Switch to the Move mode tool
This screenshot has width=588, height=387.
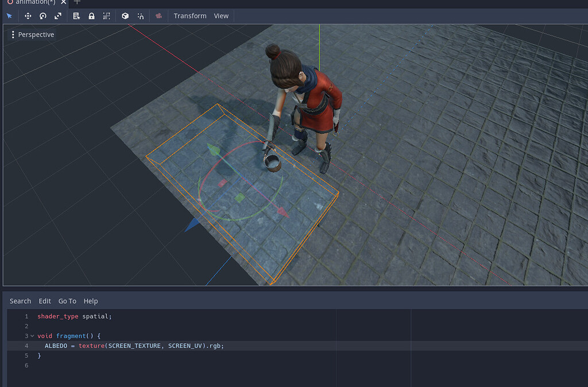pos(28,16)
